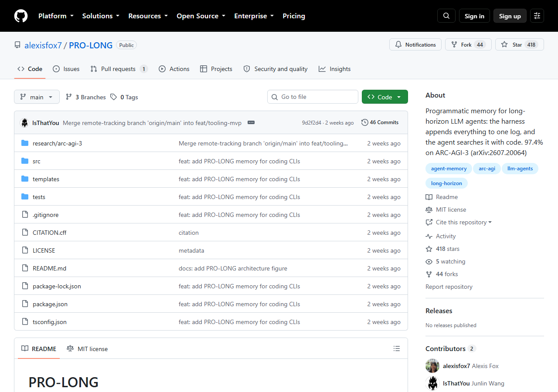
Task: Open the main branch selector dropdown
Action: pyautogui.click(x=37, y=97)
